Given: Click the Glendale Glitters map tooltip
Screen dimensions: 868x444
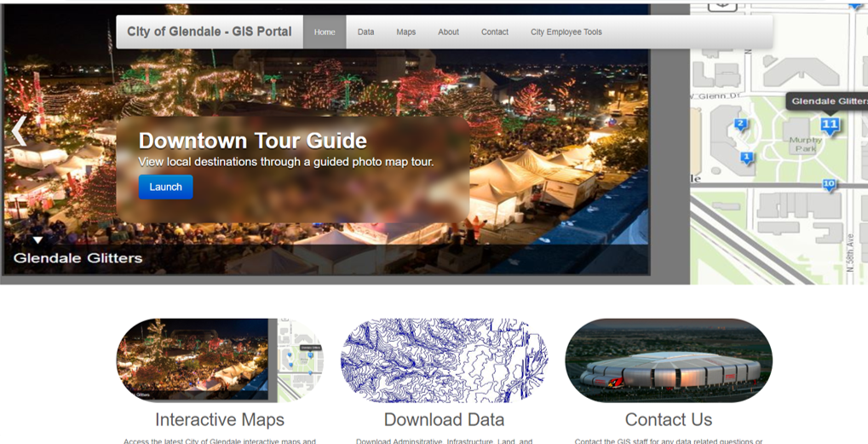Looking at the screenshot, I should tap(827, 101).
